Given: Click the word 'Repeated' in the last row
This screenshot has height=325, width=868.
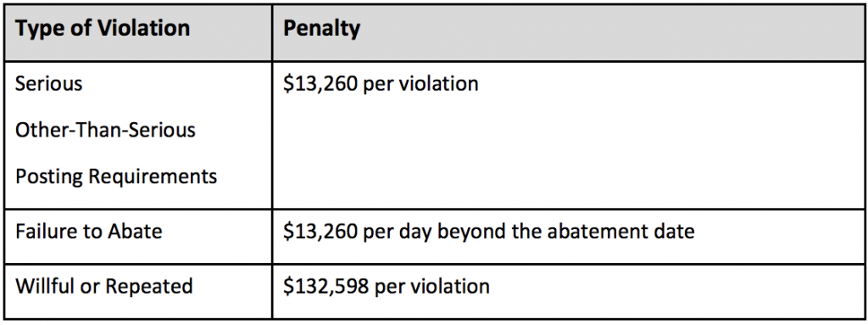Looking at the screenshot, I should [x=149, y=288].
